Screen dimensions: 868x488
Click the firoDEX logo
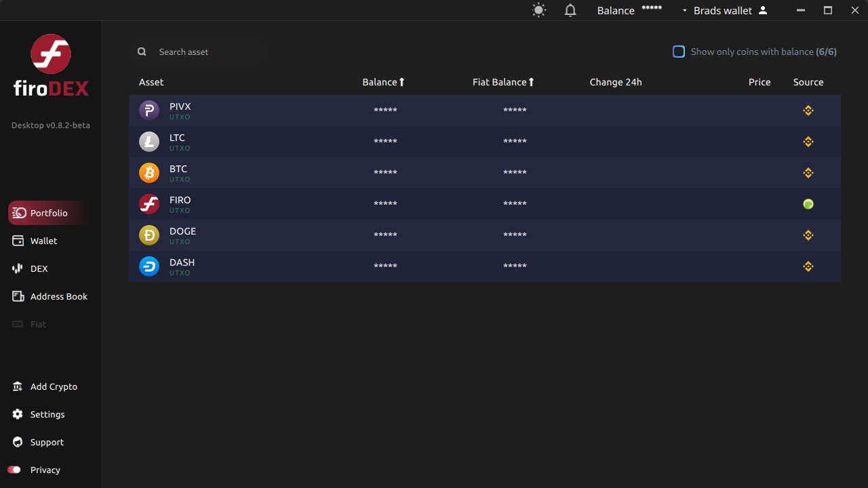click(x=51, y=65)
